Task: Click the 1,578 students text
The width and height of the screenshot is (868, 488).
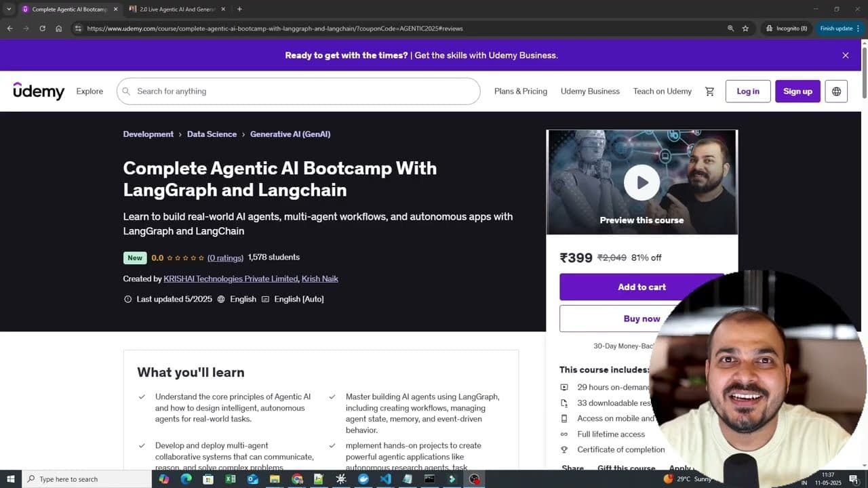Action: point(274,258)
